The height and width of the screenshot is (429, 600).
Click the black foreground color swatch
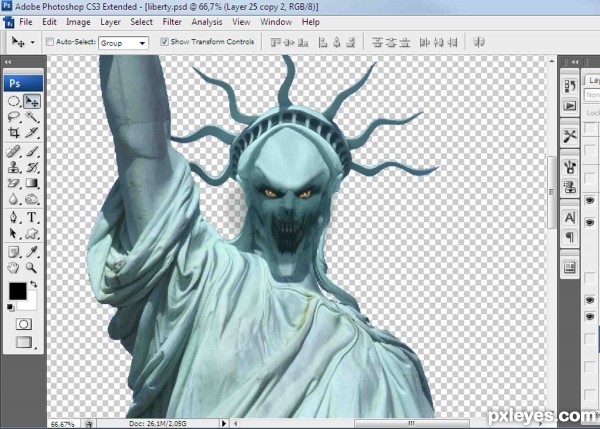[17, 291]
